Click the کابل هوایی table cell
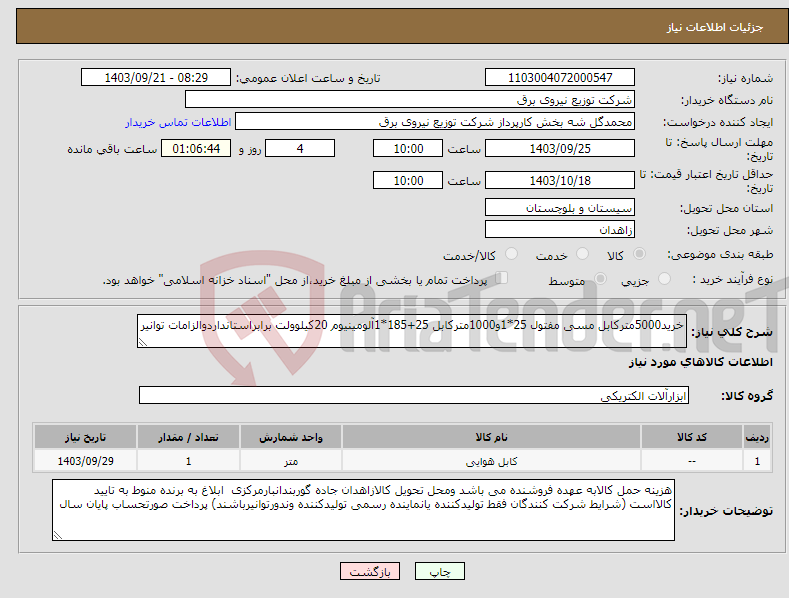 [491, 461]
